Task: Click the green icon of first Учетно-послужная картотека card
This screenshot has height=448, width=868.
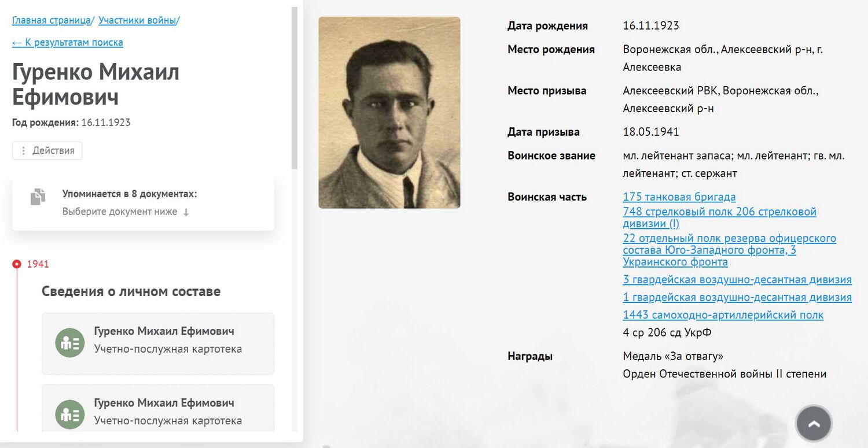Action: [x=70, y=343]
